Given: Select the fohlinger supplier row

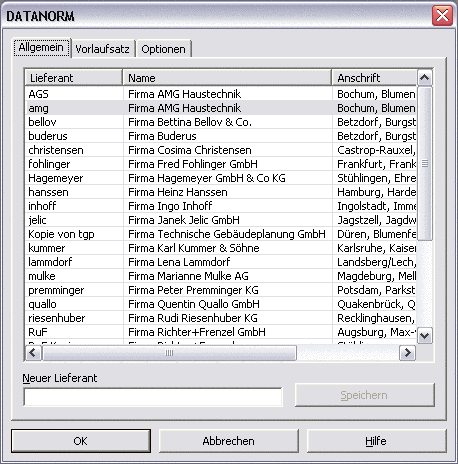Looking at the screenshot, I should pyautogui.click(x=221, y=164).
